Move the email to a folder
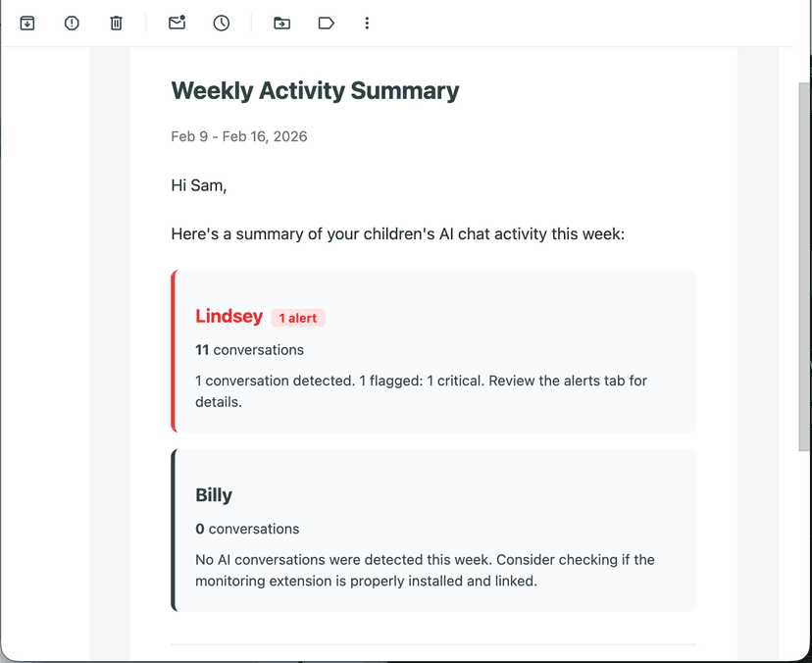The width and height of the screenshot is (812, 663). click(x=281, y=23)
